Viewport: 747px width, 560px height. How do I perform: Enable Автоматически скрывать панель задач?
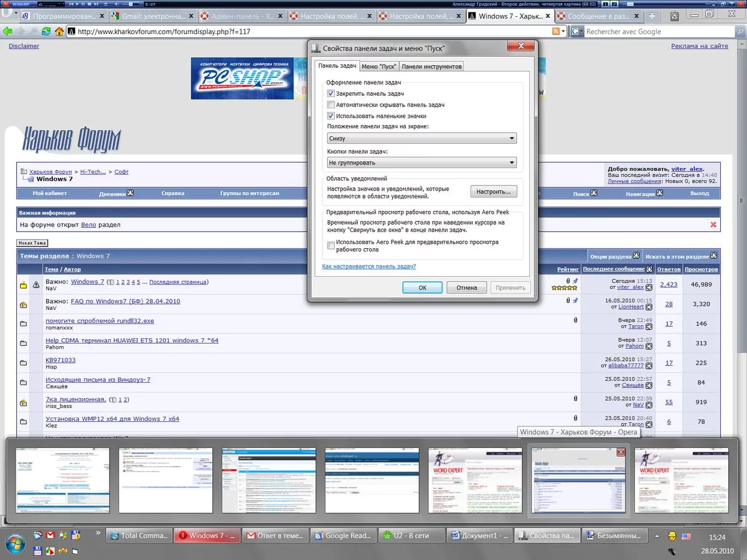click(331, 105)
